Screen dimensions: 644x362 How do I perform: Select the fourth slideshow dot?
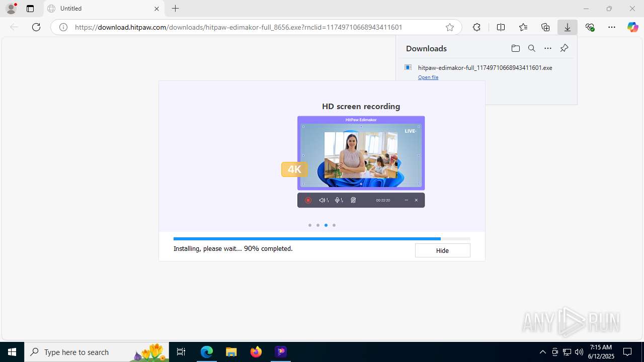pos(334,225)
